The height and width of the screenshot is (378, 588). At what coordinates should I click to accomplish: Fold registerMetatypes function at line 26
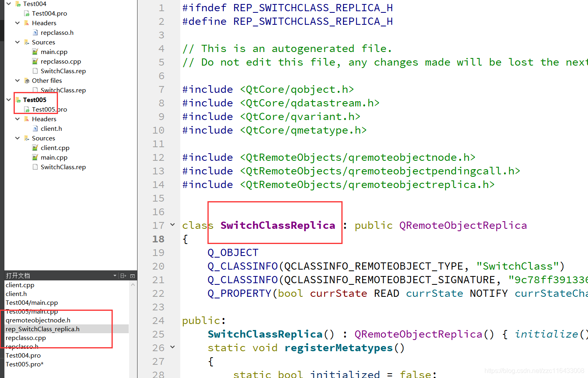172,347
